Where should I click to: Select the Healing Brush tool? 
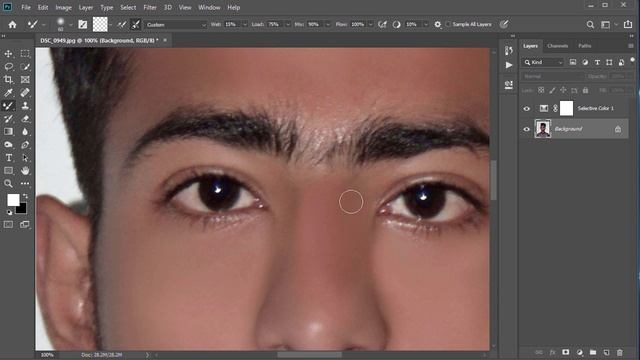point(25,93)
